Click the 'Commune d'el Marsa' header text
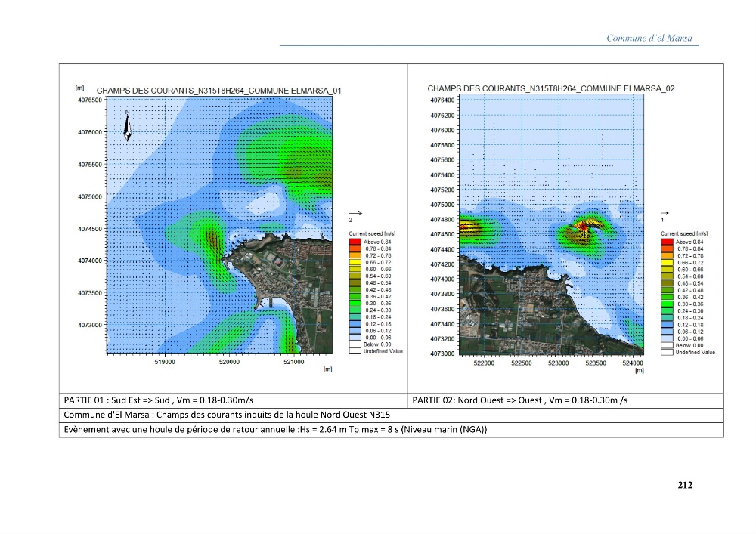The height and width of the screenshot is (534, 756). 649,38
